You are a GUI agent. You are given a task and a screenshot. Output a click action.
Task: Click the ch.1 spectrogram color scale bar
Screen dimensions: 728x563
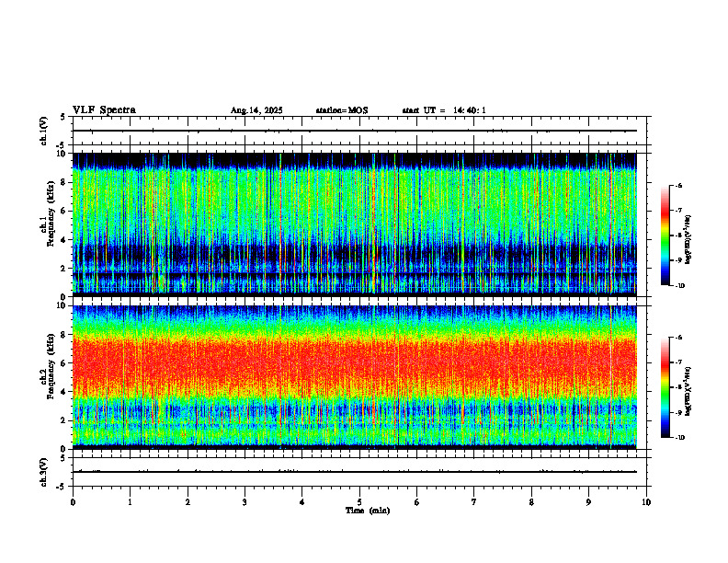point(665,236)
